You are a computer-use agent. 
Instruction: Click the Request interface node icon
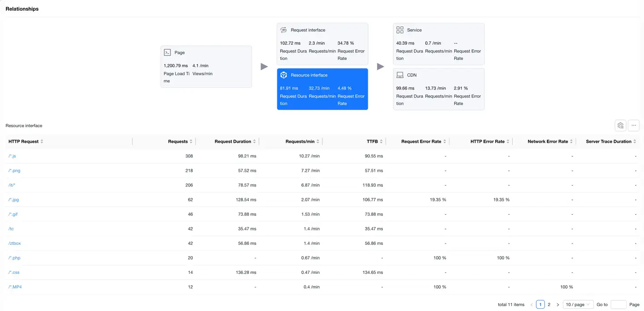pos(284,30)
